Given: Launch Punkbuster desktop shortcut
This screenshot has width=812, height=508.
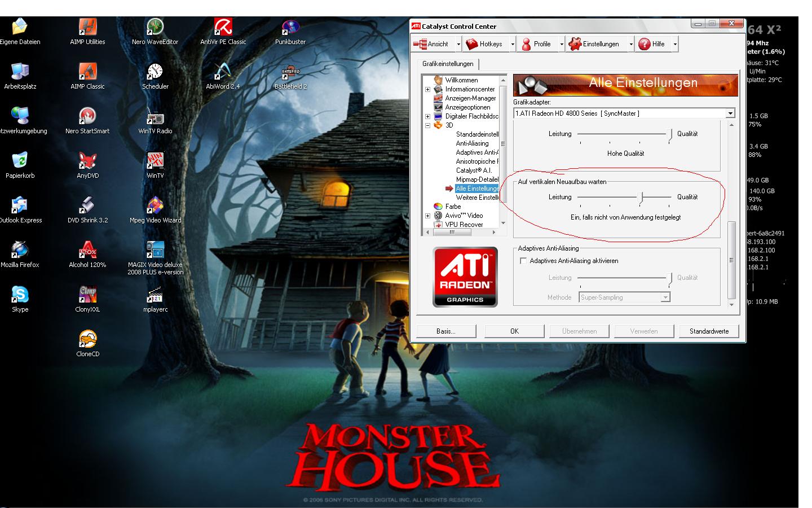Looking at the screenshot, I should click(290, 27).
